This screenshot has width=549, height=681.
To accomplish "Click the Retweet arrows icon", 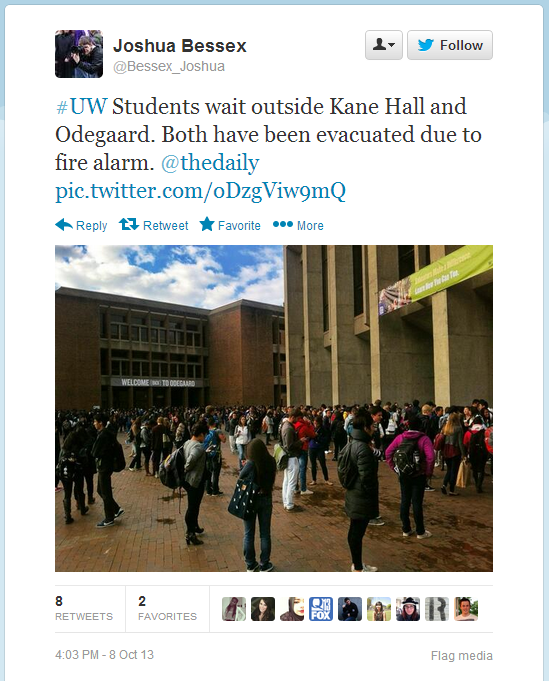I will [129, 224].
